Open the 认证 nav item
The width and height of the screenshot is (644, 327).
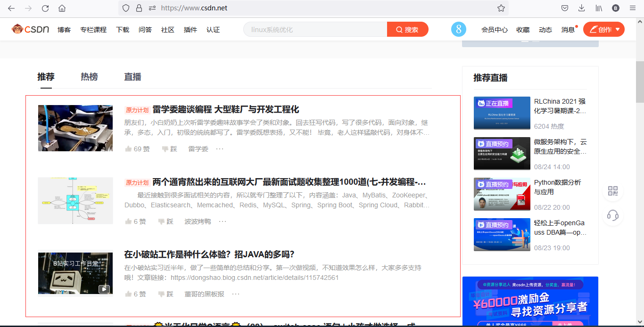(213, 30)
